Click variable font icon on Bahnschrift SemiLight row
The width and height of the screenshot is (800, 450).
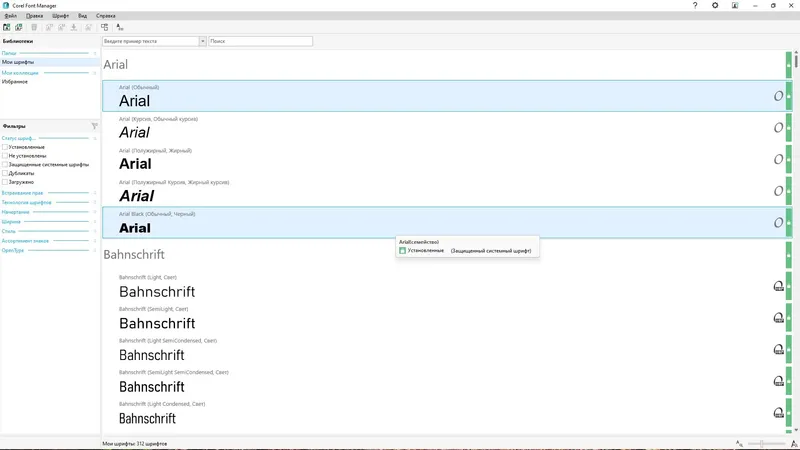click(x=779, y=318)
